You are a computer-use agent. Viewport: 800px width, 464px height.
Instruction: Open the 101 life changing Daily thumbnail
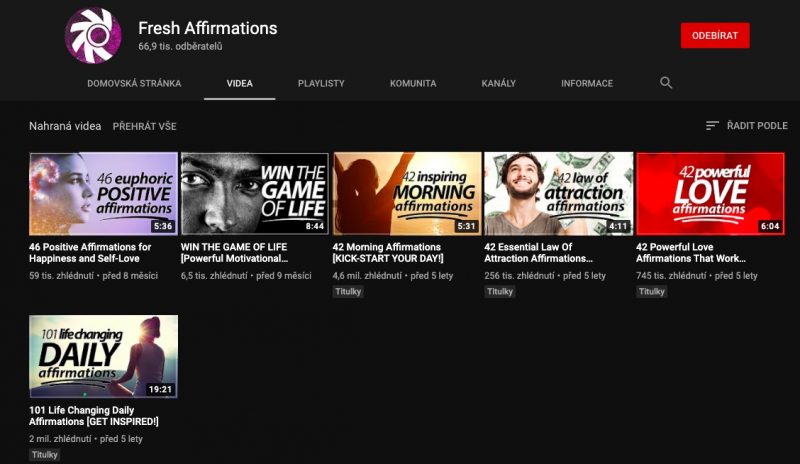click(x=104, y=356)
